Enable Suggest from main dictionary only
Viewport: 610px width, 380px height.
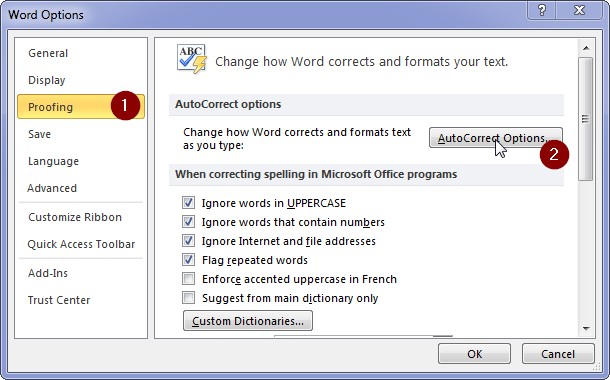[189, 298]
